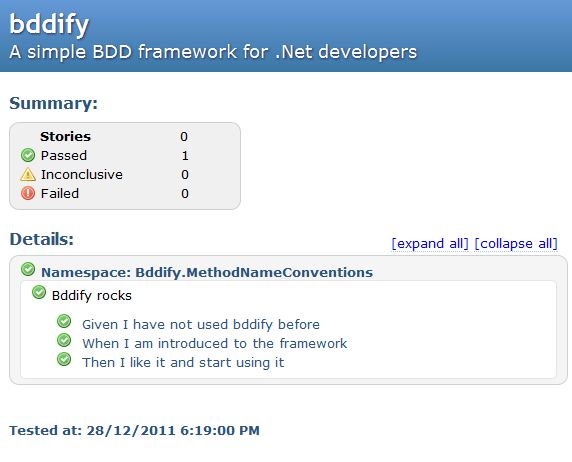Click the Stories label in the summary table

click(65, 136)
